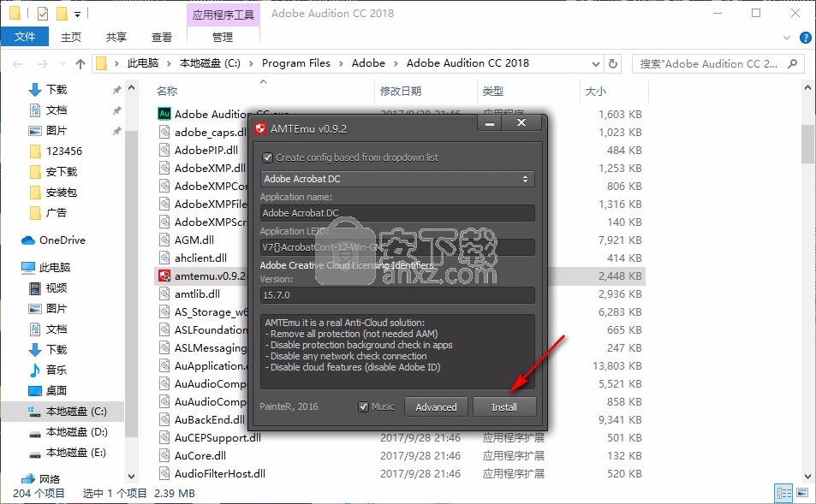Open 下载 in Quick access
This screenshot has height=504, width=816.
[57, 90]
